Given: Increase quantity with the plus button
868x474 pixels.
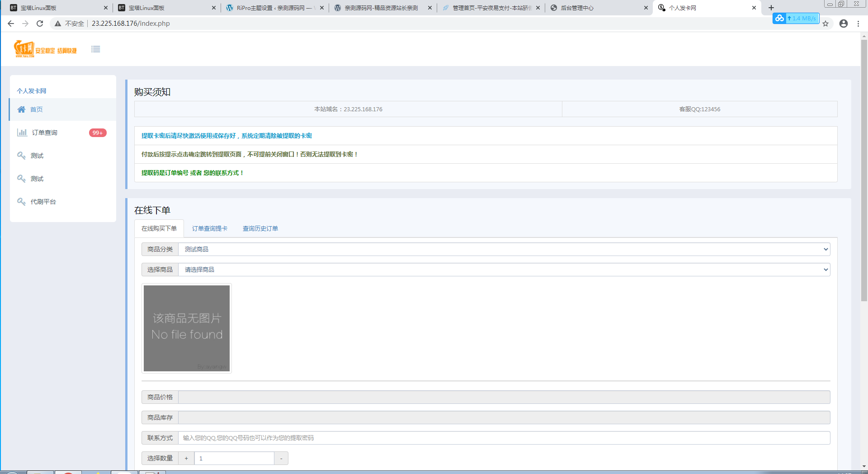Looking at the screenshot, I should [x=186, y=458].
